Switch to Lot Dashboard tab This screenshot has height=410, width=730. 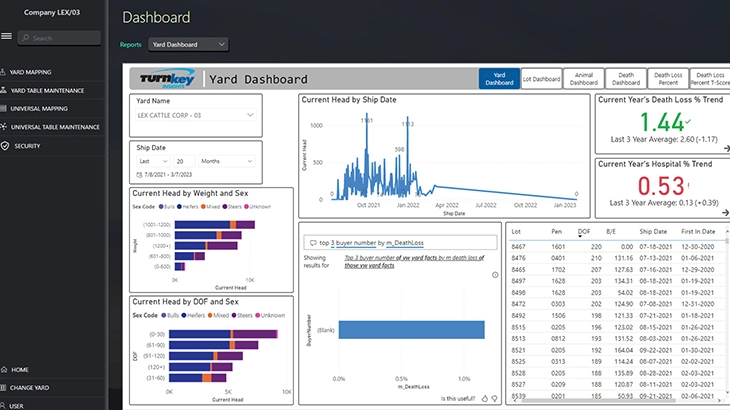[x=541, y=79]
